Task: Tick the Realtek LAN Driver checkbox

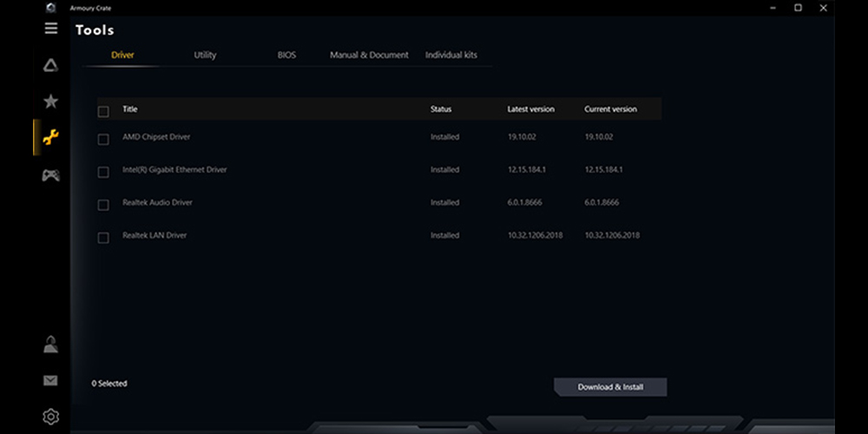Action: pyautogui.click(x=103, y=238)
